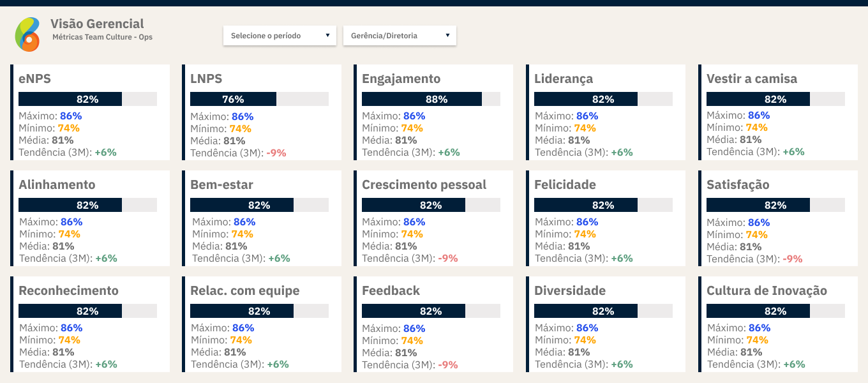Open the 'Selecione o período' dropdown
This screenshot has width=868, height=383.
pos(280,36)
